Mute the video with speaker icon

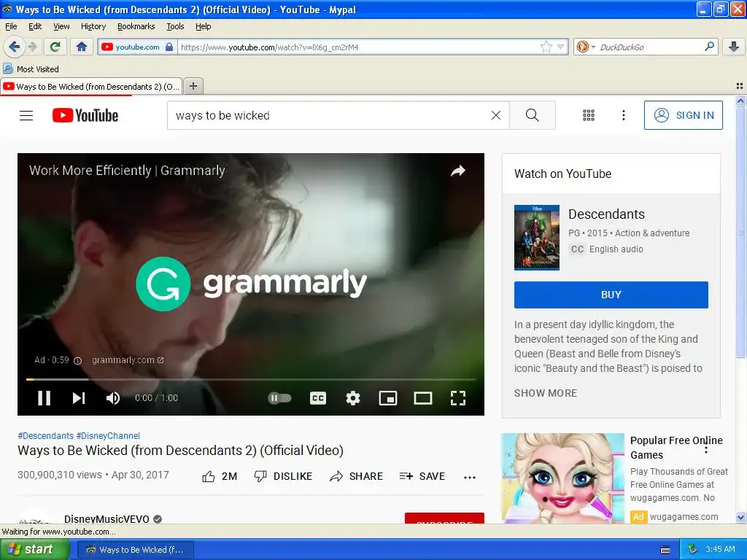click(x=113, y=398)
